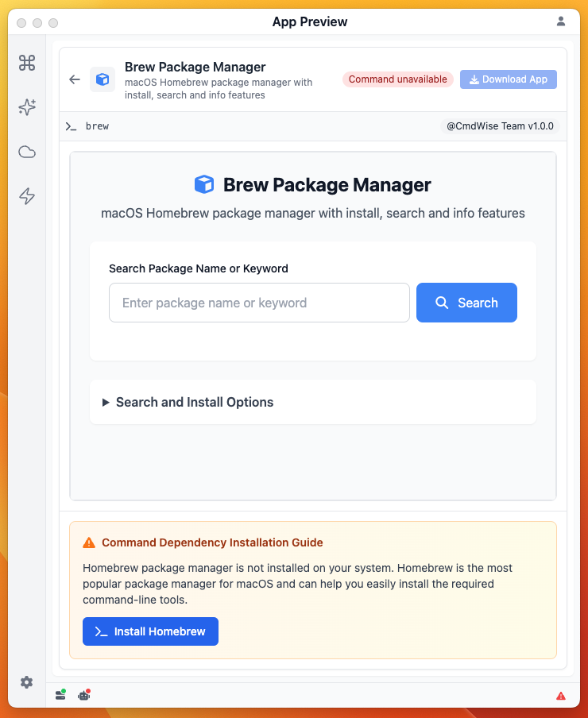Click the App Preview window title
The image size is (588, 718).
(310, 21)
